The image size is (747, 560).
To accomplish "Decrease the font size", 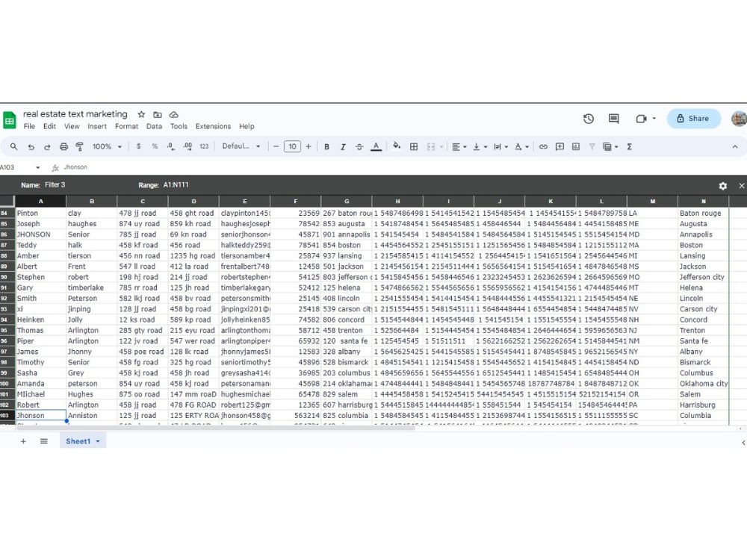I will pos(276,146).
